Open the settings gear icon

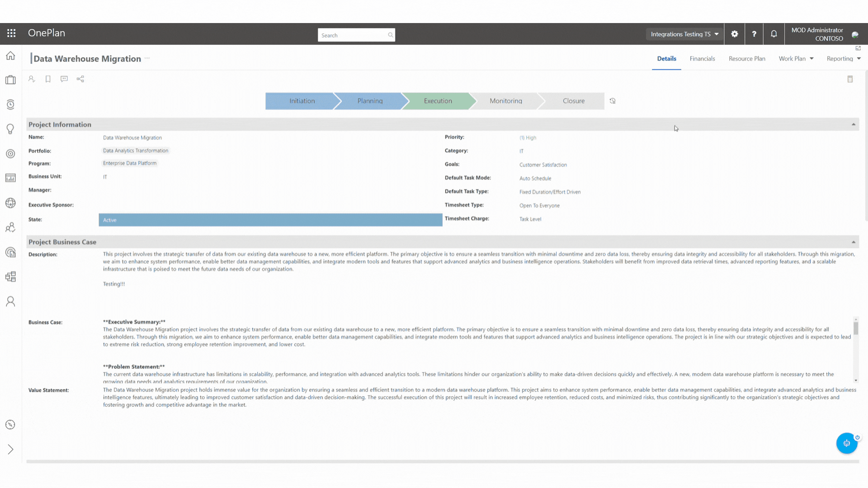click(735, 34)
